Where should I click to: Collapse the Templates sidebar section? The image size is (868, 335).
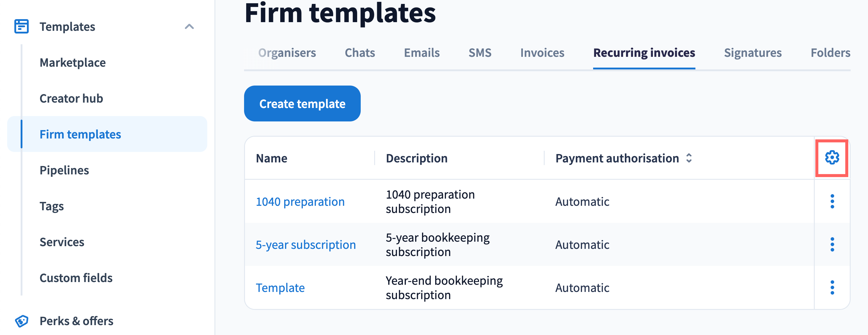[x=189, y=26]
